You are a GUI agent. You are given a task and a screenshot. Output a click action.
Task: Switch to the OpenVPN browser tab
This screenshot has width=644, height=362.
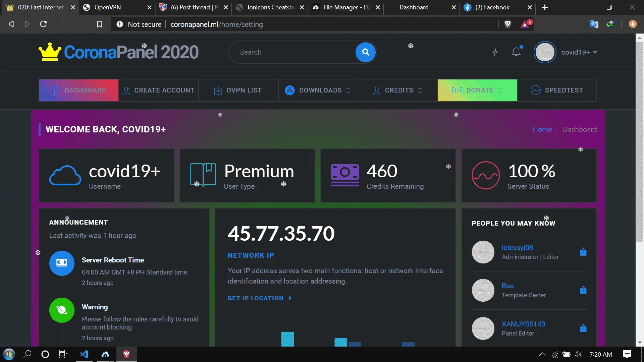[x=117, y=7]
